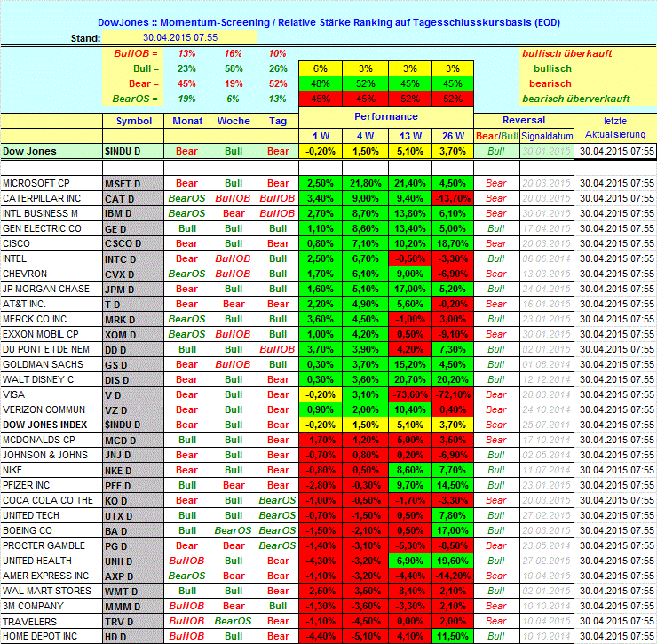Click Boeing's 26 W value 17,00%
Screen dimensions: 657x644
click(x=453, y=530)
